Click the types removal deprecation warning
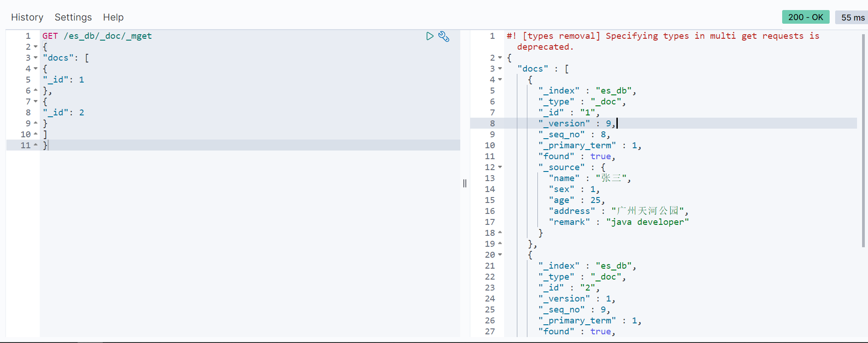This screenshot has height=343, width=868. pos(663,42)
